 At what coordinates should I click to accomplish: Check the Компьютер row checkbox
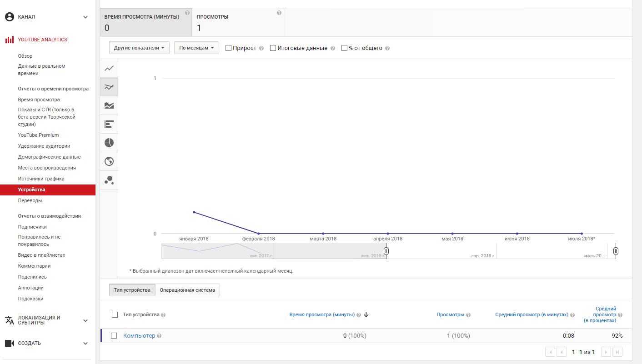coord(115,336)
